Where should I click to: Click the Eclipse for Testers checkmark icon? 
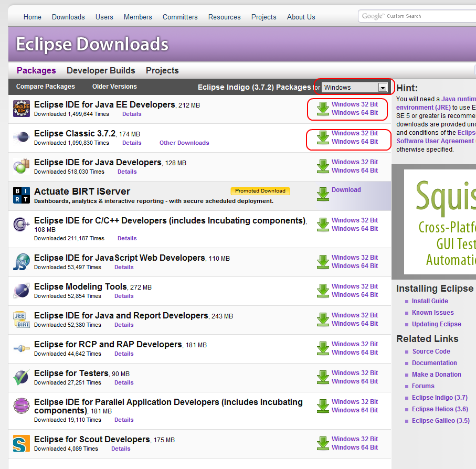[21, 377]
